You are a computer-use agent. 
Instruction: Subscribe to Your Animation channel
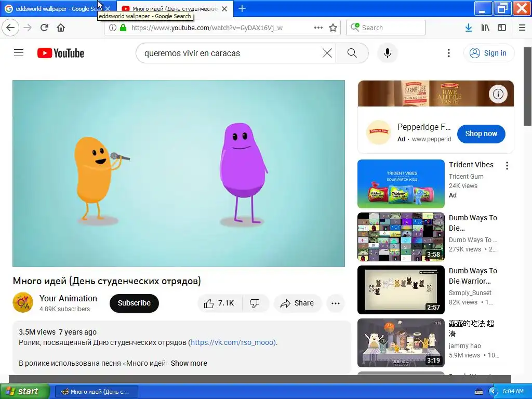[134, 303]
